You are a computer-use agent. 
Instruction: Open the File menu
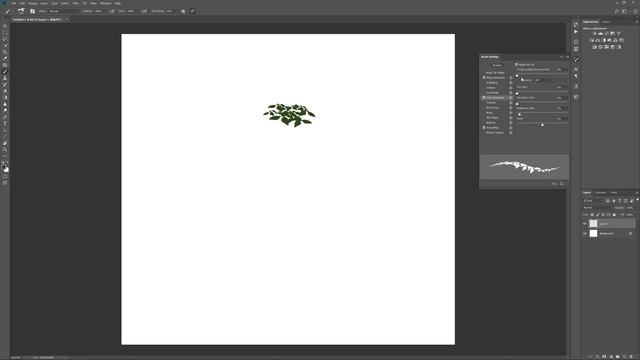(13, 3)
